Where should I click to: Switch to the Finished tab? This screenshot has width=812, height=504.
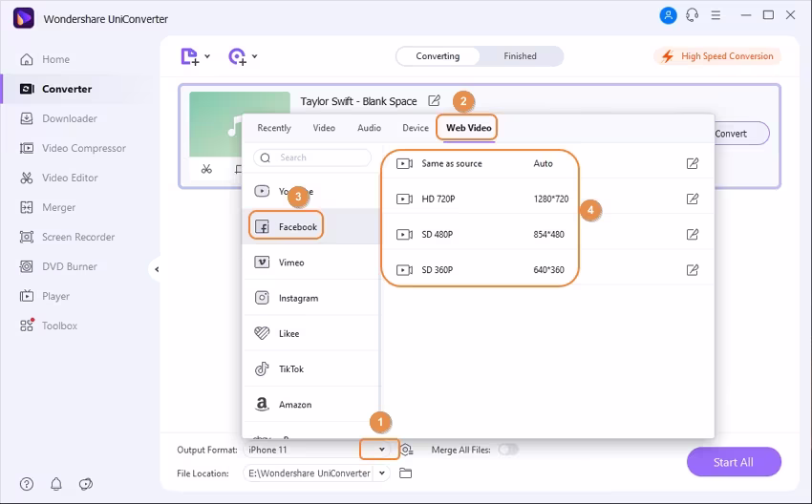[520, 56]
